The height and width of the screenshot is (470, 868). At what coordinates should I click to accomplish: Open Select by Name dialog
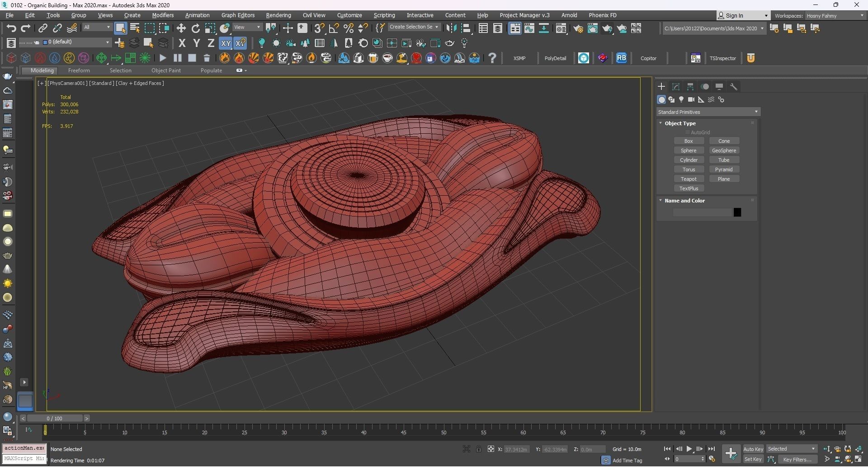[x=135, y=28]
